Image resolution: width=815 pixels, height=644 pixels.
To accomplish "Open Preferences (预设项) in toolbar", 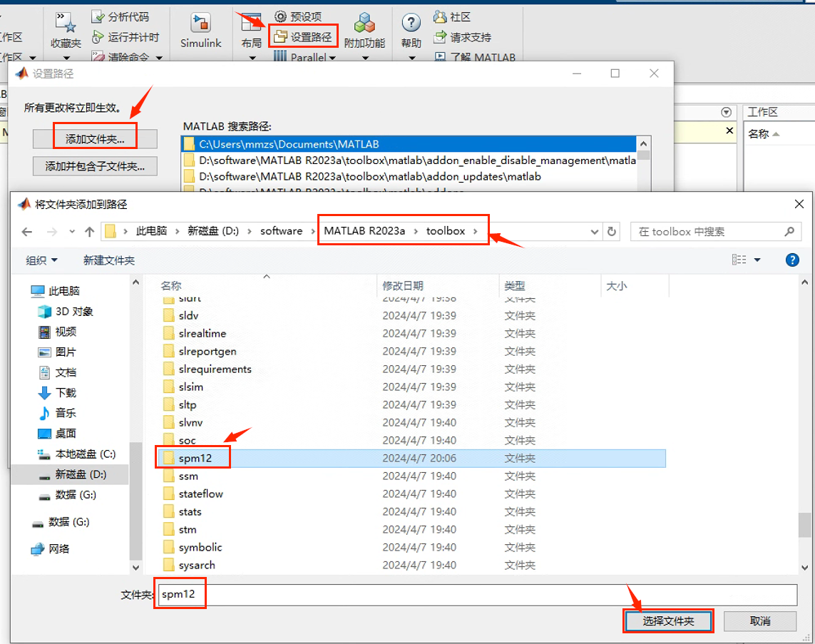I will tap(298, 16).
